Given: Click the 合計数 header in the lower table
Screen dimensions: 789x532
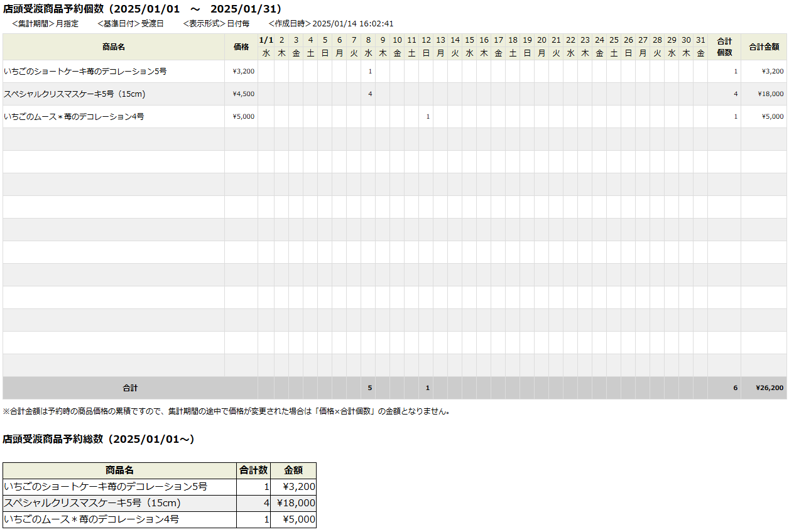Looking at the screenshot, I should [254, 470].
